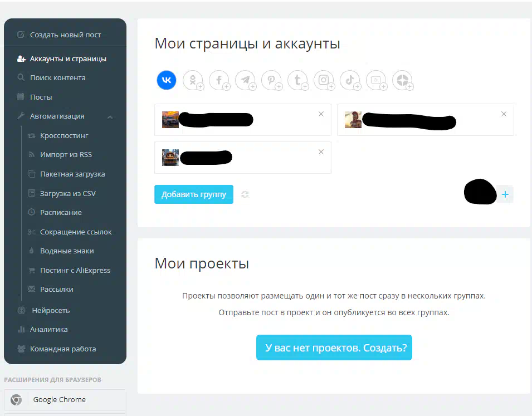Open the Нейросеть section

click(51, 311)
